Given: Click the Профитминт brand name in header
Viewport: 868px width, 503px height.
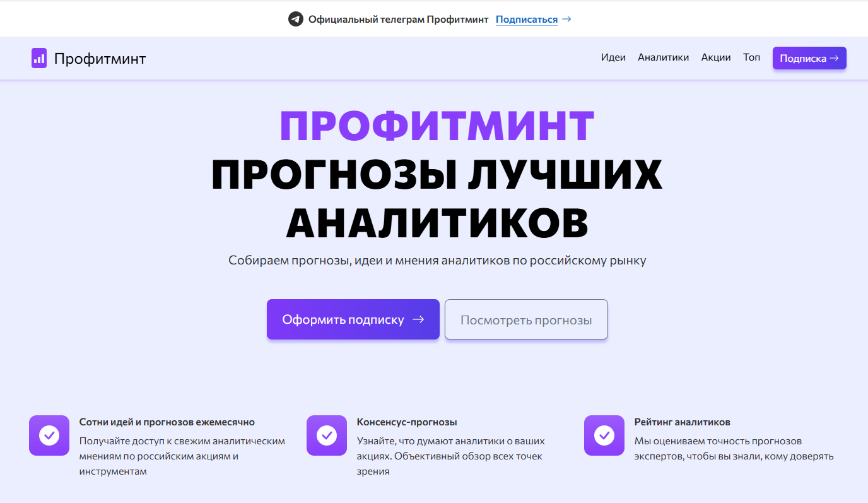Looking at the screenshot, I should [x=100, y=59].
